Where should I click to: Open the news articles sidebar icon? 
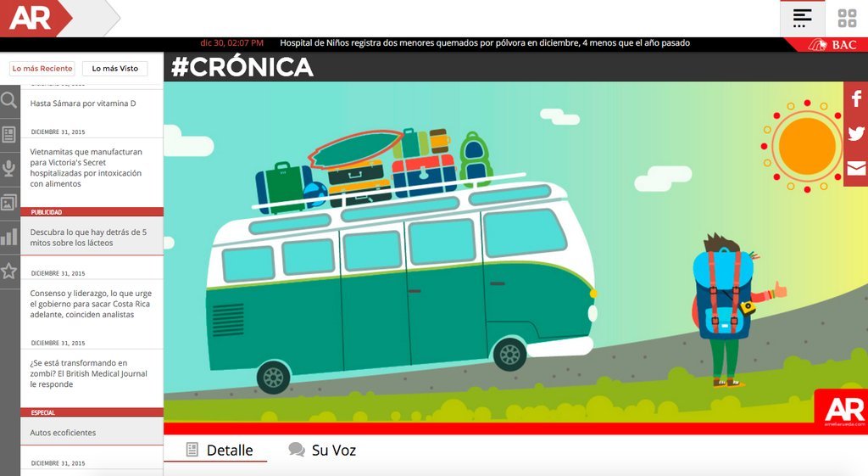pos(9,134)
